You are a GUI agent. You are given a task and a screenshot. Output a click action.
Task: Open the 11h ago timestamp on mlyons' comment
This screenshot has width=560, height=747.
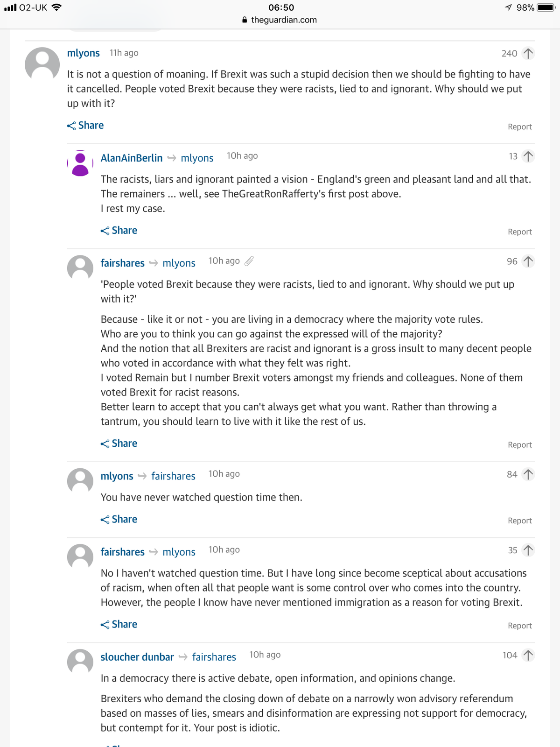tap(124, 53)
